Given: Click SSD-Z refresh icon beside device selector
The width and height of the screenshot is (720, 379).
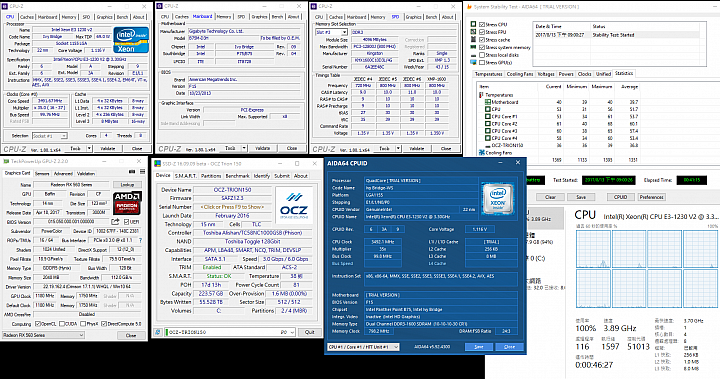Looking at the screenshot, I should pos(158,332).
